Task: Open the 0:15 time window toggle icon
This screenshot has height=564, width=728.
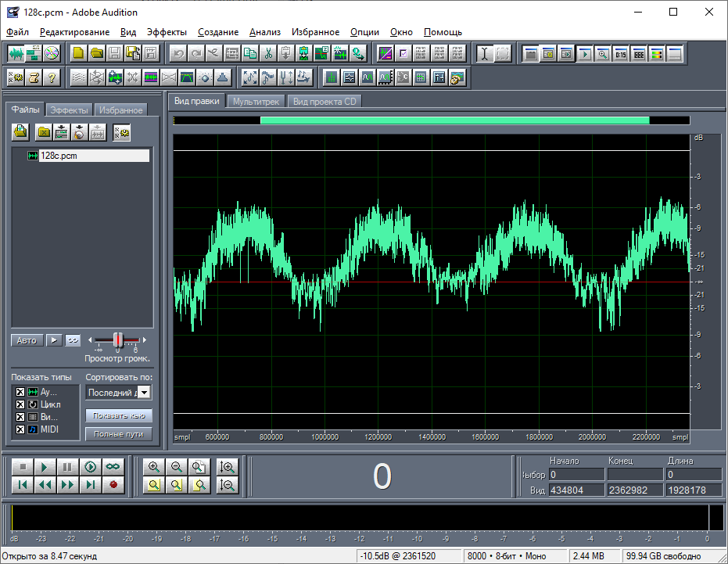Action: tap(621, 53)
